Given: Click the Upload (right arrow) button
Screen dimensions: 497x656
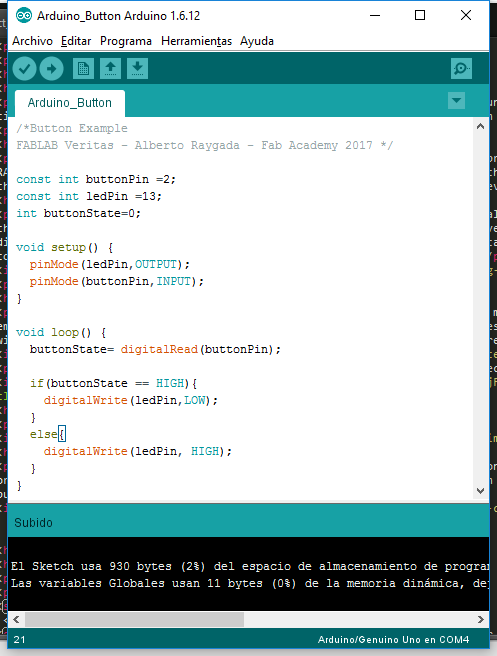Looking at the screenshot, I should click(x=51, y=69).
